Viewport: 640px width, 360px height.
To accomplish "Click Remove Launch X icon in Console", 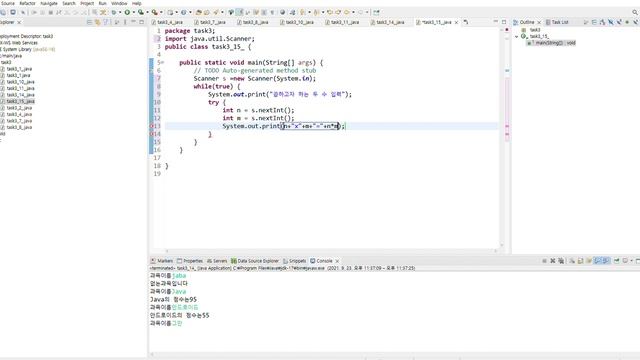I will point(553,260).
